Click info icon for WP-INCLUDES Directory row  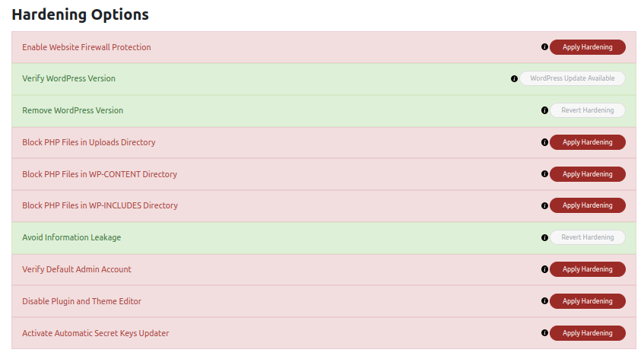pyautogui.click(x=544, y=206)
